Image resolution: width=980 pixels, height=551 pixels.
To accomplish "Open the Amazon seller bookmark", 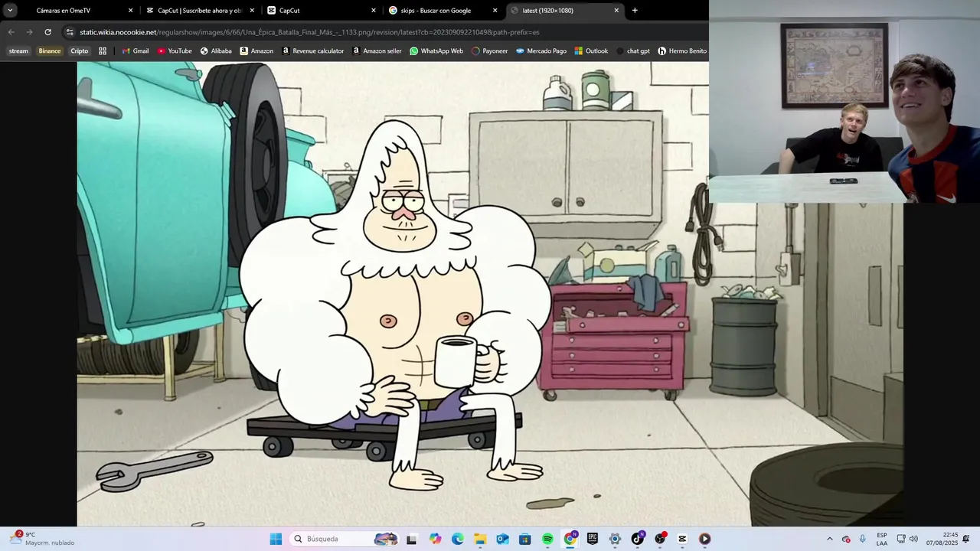I will pyautogui.click(x=377, y=51).
